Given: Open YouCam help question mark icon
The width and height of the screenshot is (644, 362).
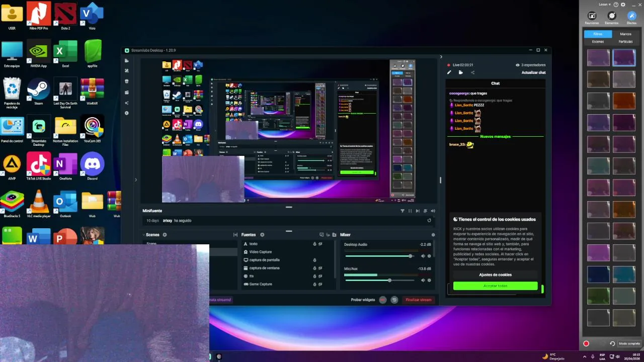Looking at the screenshot, I should click(x=616, y=5).
